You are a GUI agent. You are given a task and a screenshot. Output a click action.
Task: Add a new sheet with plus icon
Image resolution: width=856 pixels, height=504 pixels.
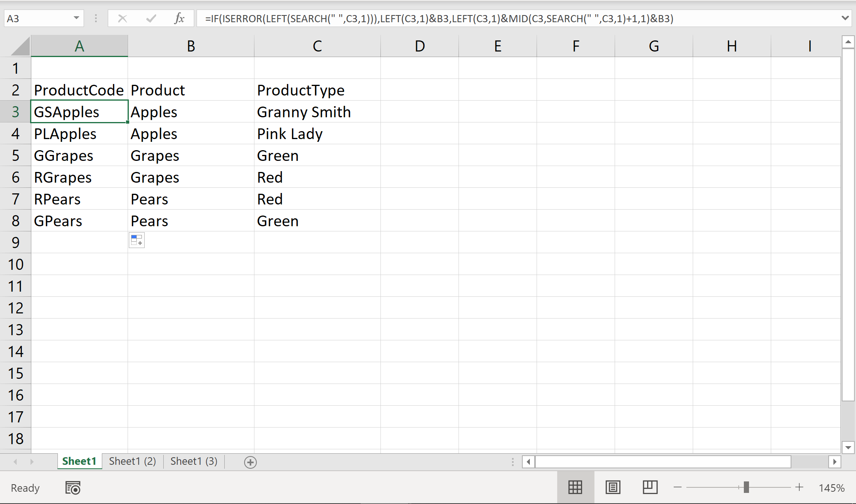click(x=250, y=462)
